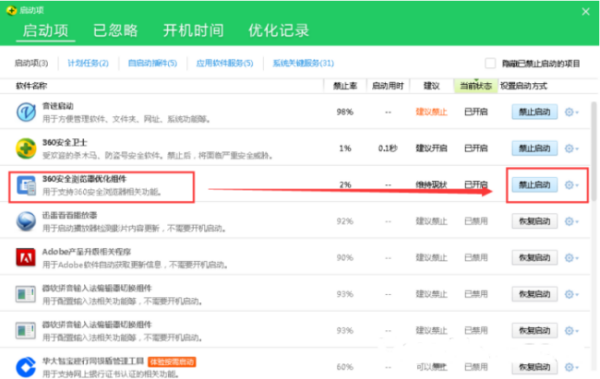This screenshot has height=379, width=600.
Task: Click the 音速启动 item name
Action: pyautogui.click(x=58, y=106)
